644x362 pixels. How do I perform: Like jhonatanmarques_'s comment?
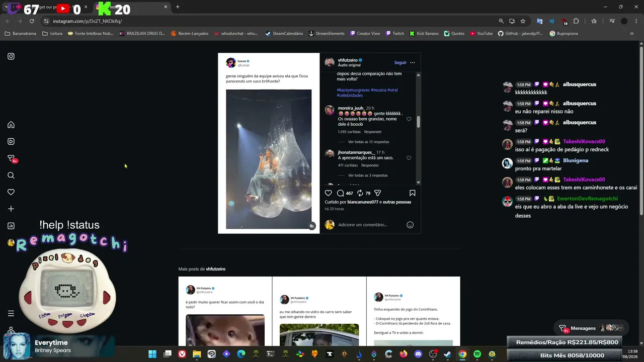409,158
